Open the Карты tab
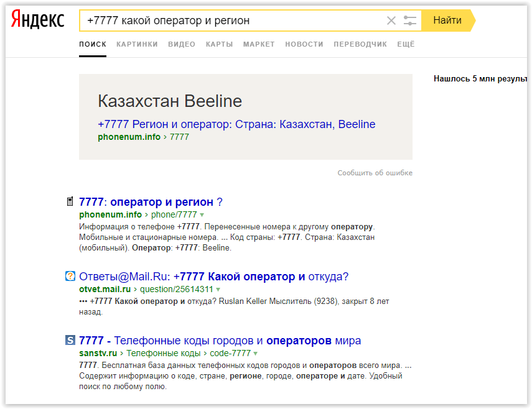Image resolution: width=532 pixels, height=409 pixels. click(x=219, y=44)
